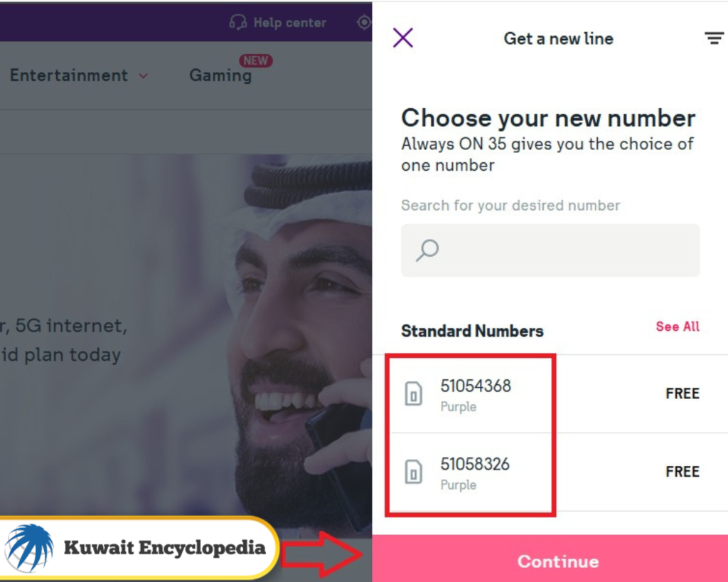Click the magnifier icon in the search box

pyautogui.click(x=426, y=250)
